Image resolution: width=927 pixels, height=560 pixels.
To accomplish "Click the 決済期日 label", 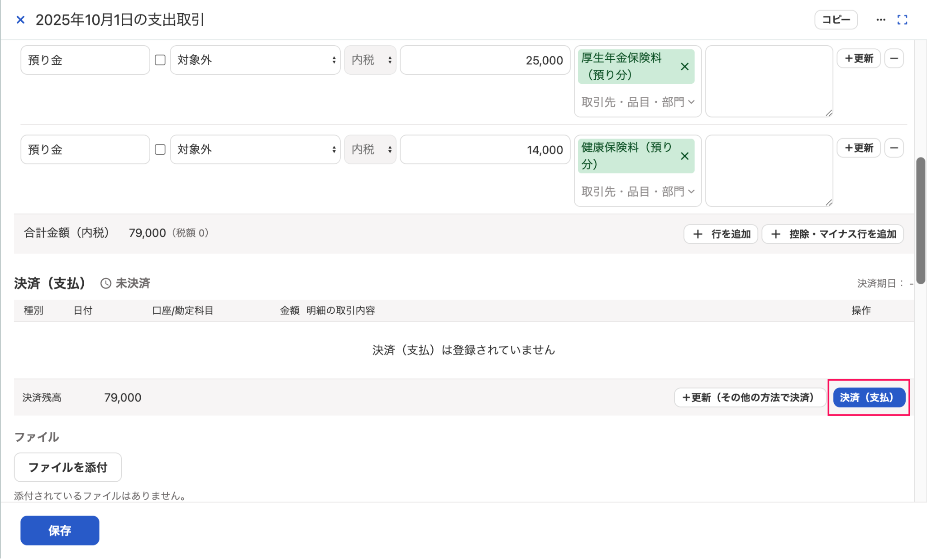I will [x=880, y=283].
